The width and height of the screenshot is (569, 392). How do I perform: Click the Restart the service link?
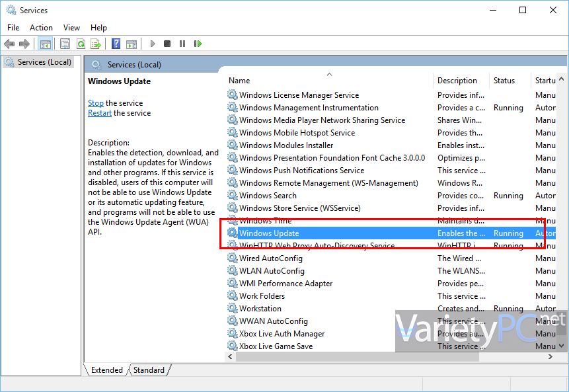(x=100, y=113)
